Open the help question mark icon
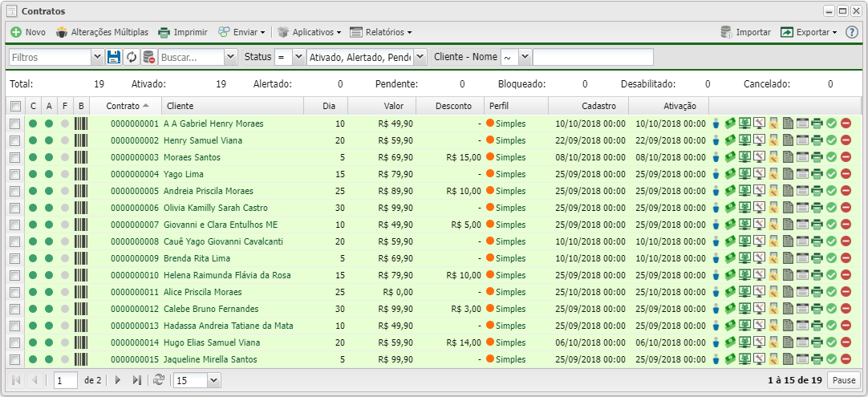 click(852, 32)
